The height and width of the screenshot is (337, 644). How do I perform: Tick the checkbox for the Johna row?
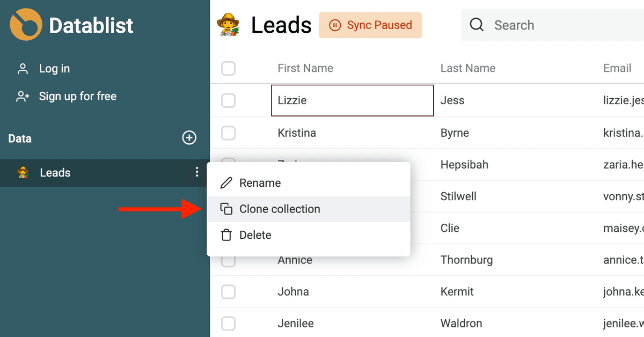point(229,292)
